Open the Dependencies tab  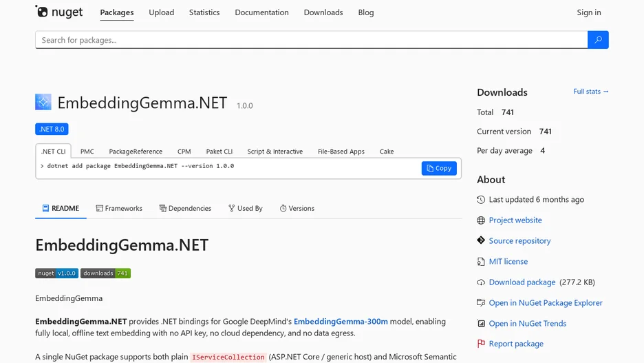185,209
